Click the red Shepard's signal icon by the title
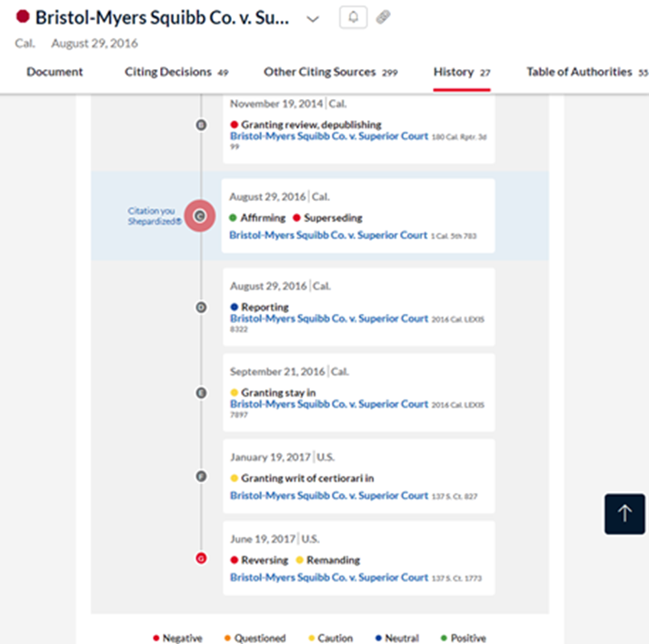The width and height of the screenshot is (649, 644). coord(23,16)
